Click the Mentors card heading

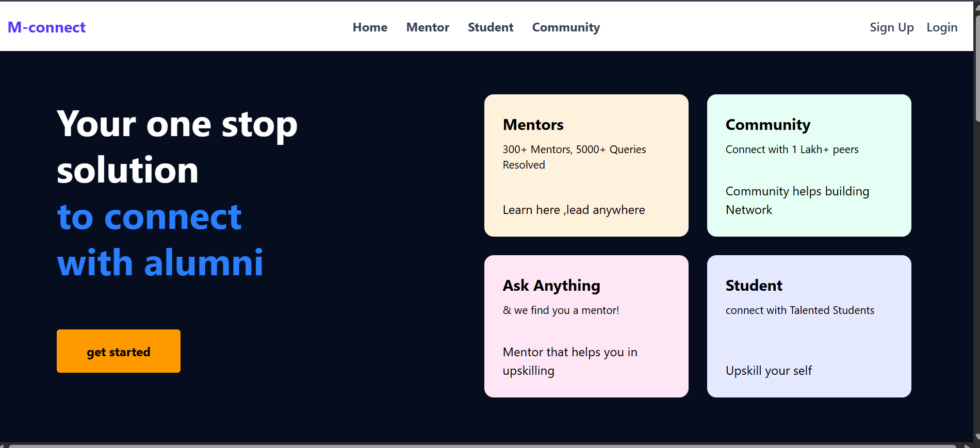[533, 125]
